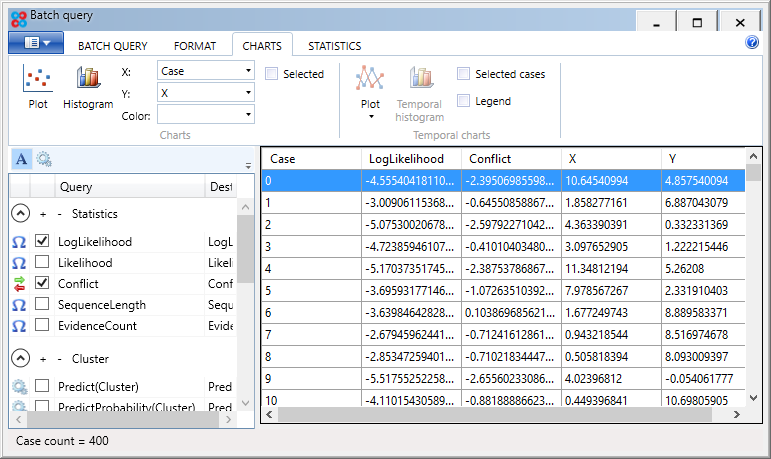The height and width of the screenshot is (459, 771).
Task: Click the Batch query application icon
Action: (19, 19)
